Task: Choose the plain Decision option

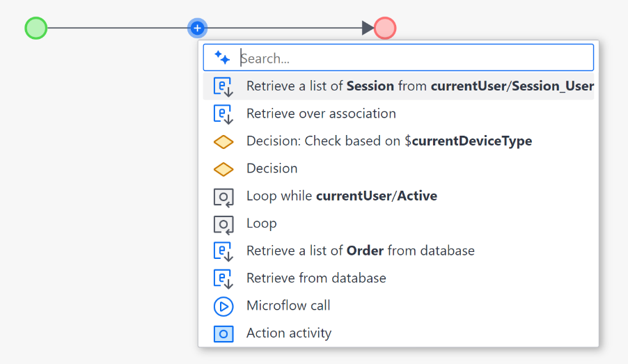Action: coord(398,168)
